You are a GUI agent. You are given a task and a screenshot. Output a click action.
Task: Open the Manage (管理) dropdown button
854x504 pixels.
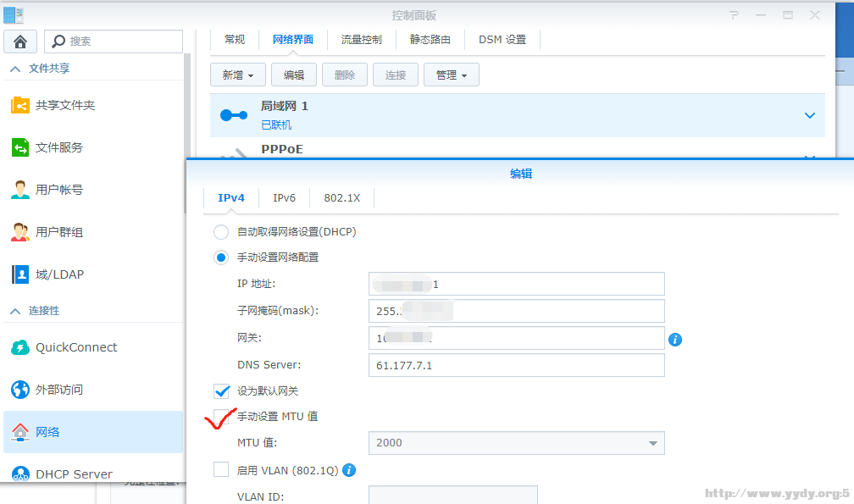[x=451, y=75]
